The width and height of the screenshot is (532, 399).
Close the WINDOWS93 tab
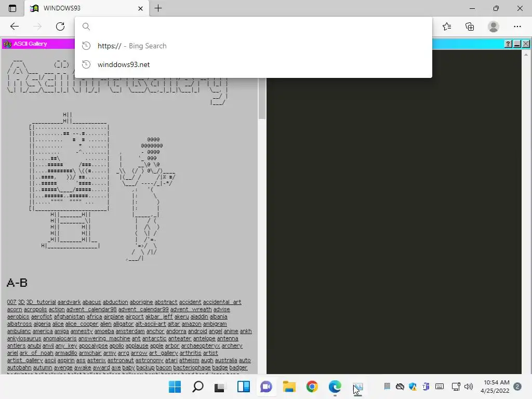[140, 8]
